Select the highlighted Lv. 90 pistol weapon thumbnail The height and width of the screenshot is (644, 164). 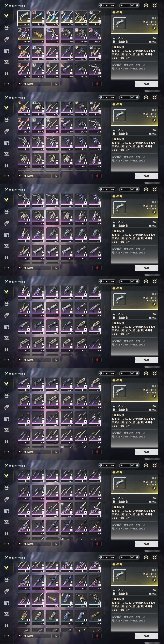pos(24,18)
